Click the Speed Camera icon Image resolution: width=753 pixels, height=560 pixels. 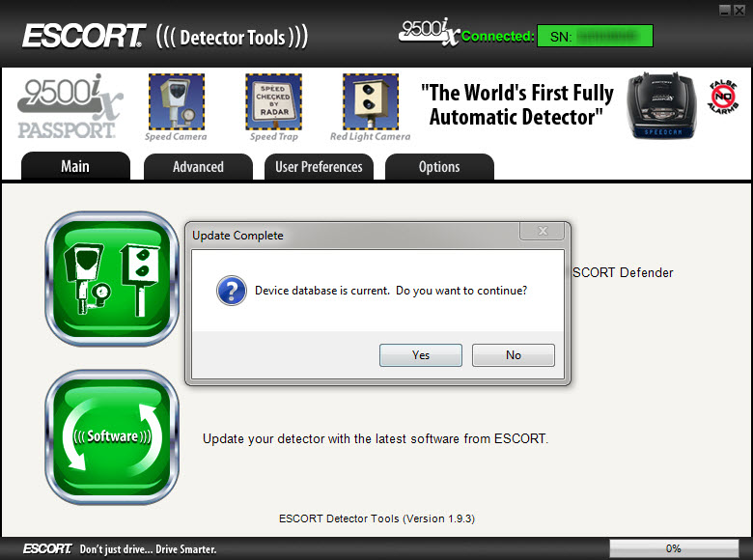176,101
